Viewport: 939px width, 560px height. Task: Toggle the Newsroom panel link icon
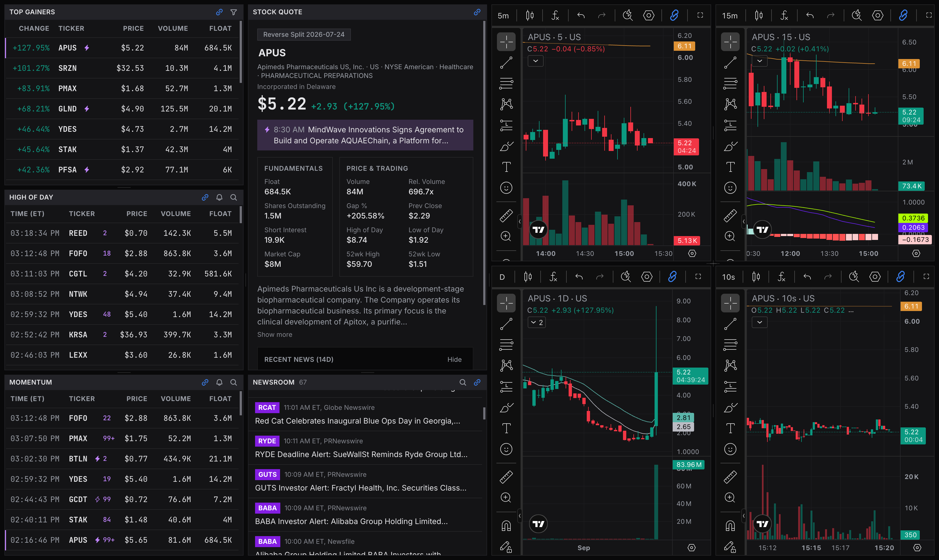(477, 382)
